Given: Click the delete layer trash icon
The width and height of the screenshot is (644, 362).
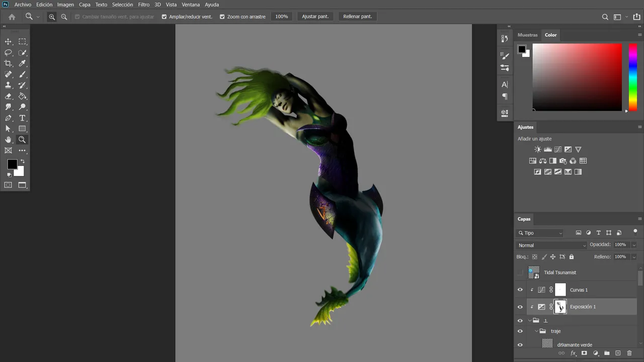Looking at the screenshot, I should [629, 353].
